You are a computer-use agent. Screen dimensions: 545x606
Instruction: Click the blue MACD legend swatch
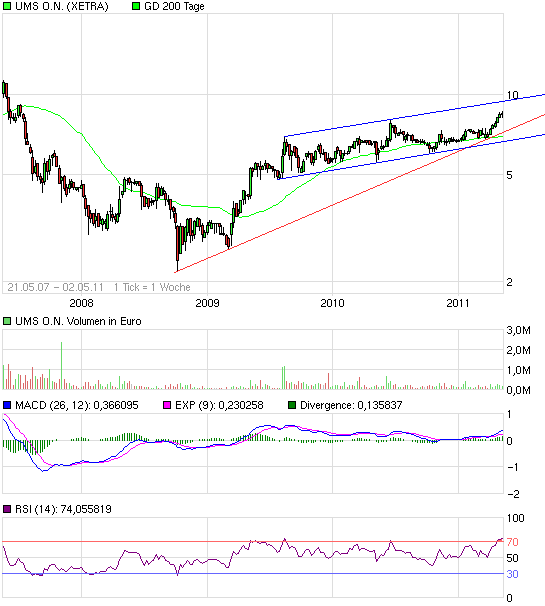pyautogui.click(x=7, y=405)
